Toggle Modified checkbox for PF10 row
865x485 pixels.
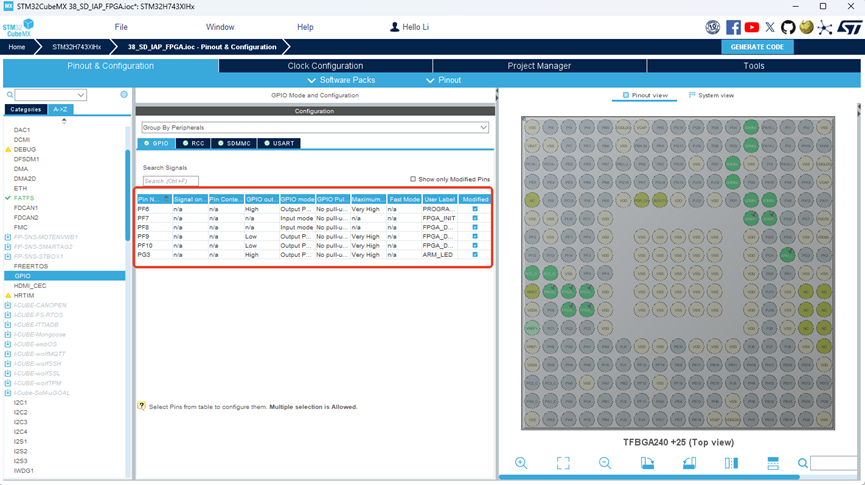click(x=475, y=246)
